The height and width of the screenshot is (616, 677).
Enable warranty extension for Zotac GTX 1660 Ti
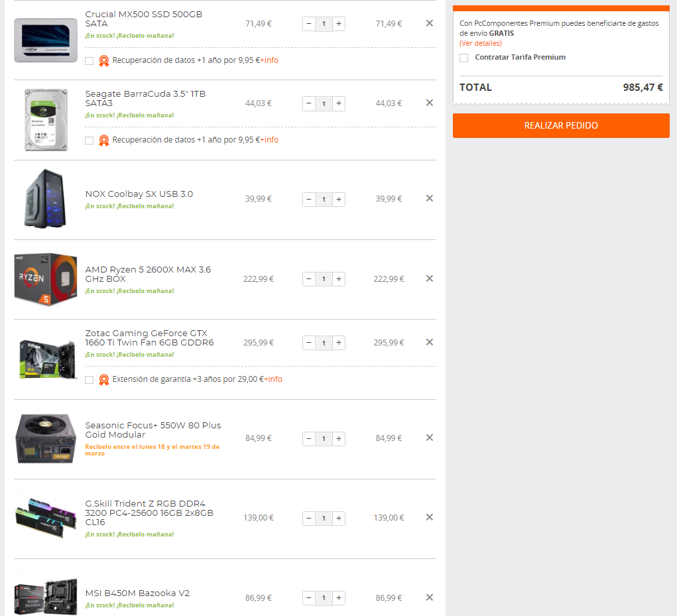pos(90,380)
